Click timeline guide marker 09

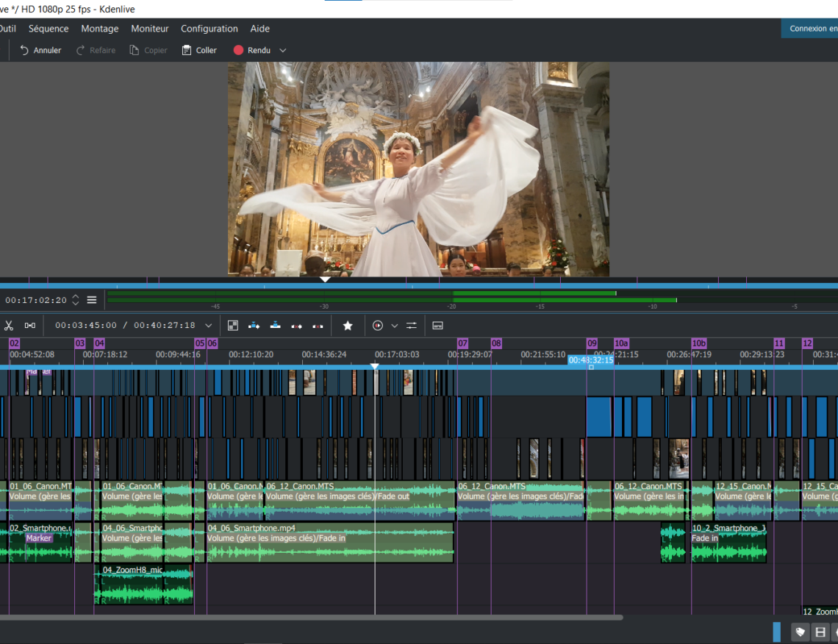[x=592, y=343]
